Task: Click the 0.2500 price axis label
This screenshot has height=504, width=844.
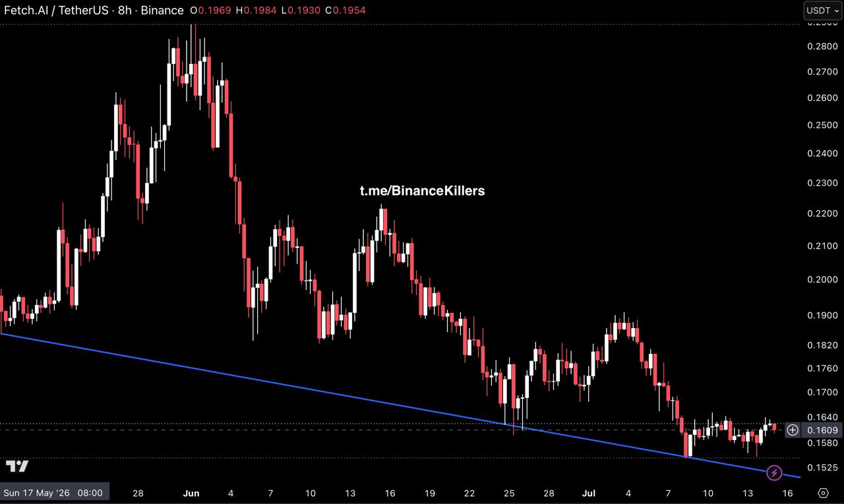Action: pos(822,125)
